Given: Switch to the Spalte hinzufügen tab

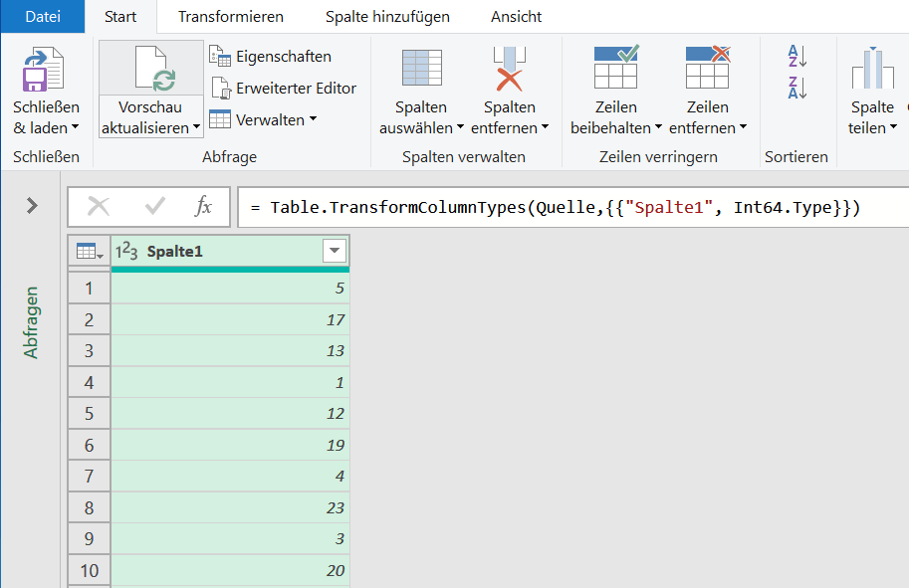Looking at the screenshot, I should (x=387, y=16).
